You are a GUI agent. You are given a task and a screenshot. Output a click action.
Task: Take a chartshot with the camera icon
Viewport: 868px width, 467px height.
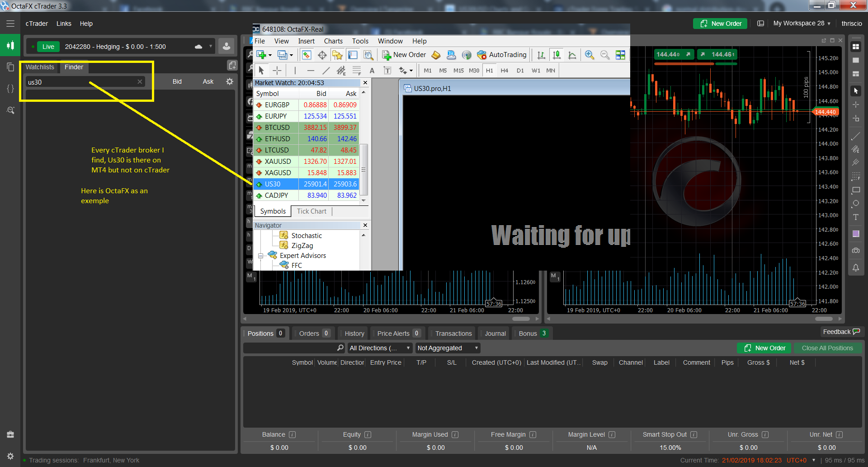click(856, 250)
